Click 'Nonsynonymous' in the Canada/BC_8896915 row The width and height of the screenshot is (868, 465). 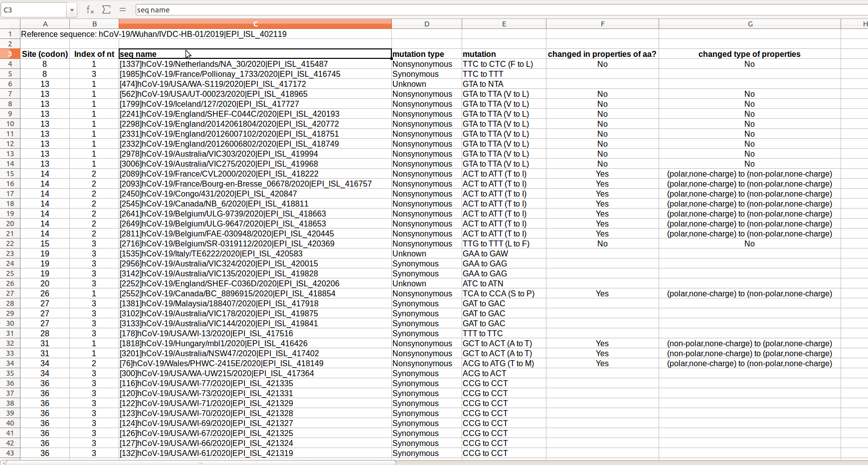427,293
